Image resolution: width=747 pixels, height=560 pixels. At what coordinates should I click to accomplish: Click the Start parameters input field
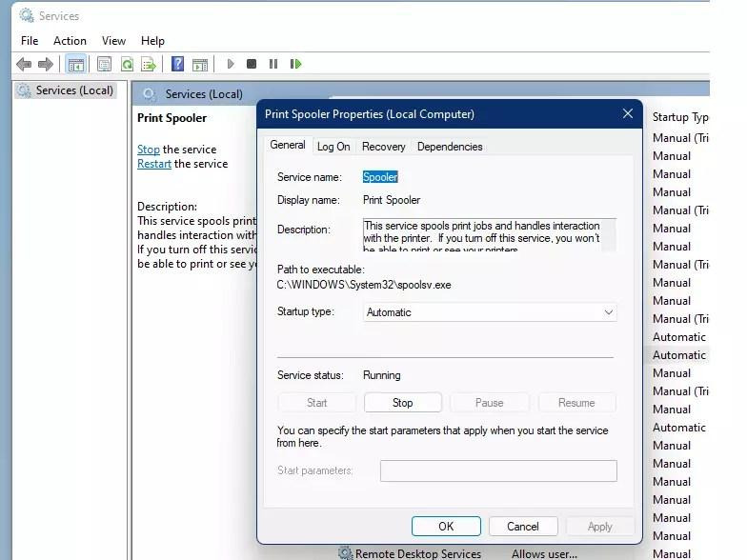click(x=498, y=470)
